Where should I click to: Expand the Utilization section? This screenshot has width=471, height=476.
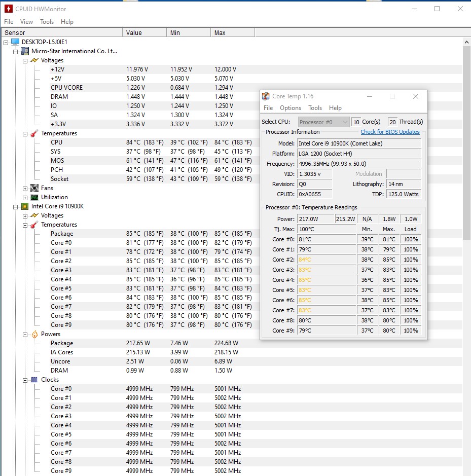click(x=25, y=198)
